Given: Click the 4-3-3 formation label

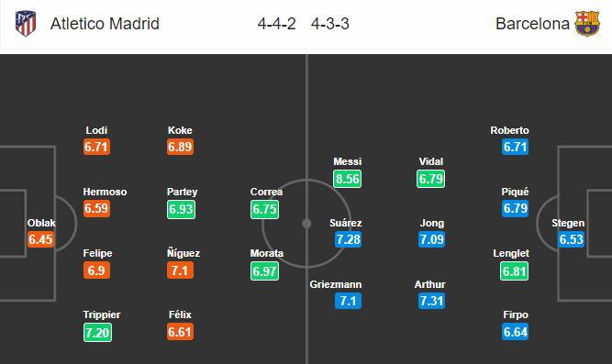Looking at the screenshot, I should pos(329,24).
